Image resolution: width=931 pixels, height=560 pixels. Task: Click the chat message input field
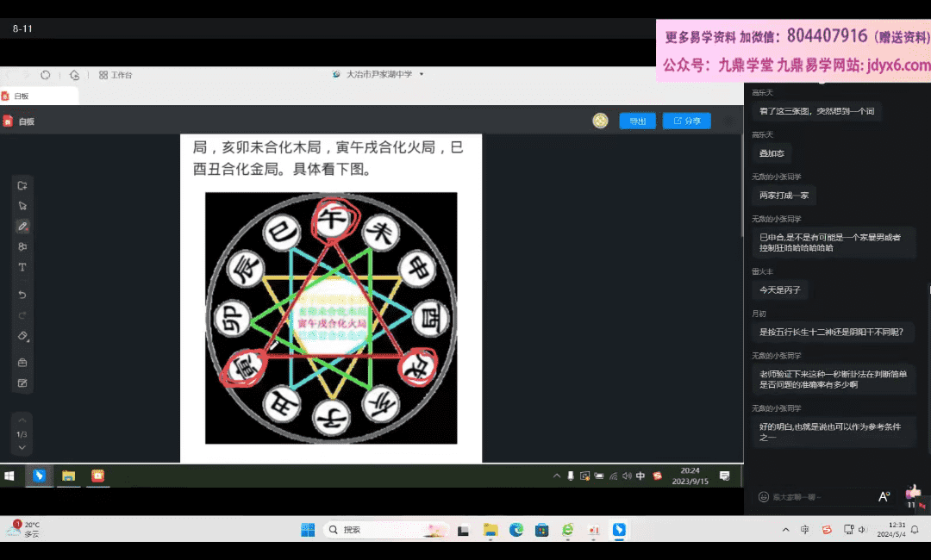coord(819,497)
